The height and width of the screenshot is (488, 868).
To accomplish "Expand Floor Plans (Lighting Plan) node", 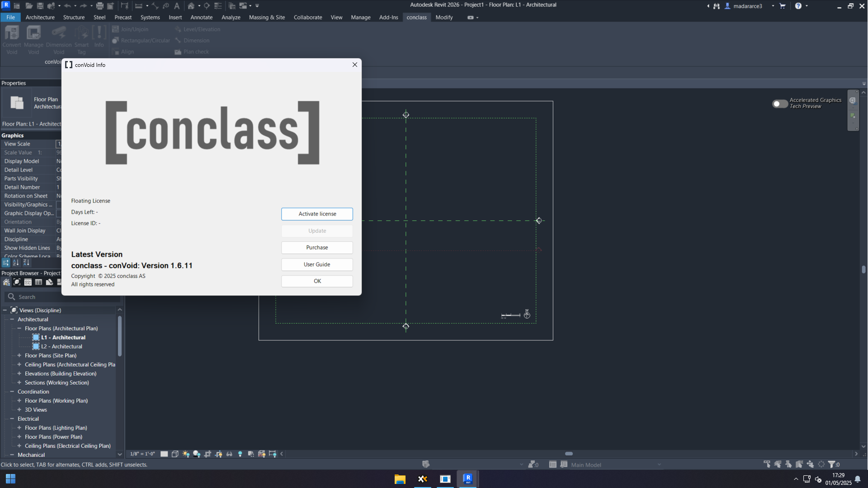I will coord(19,428).
